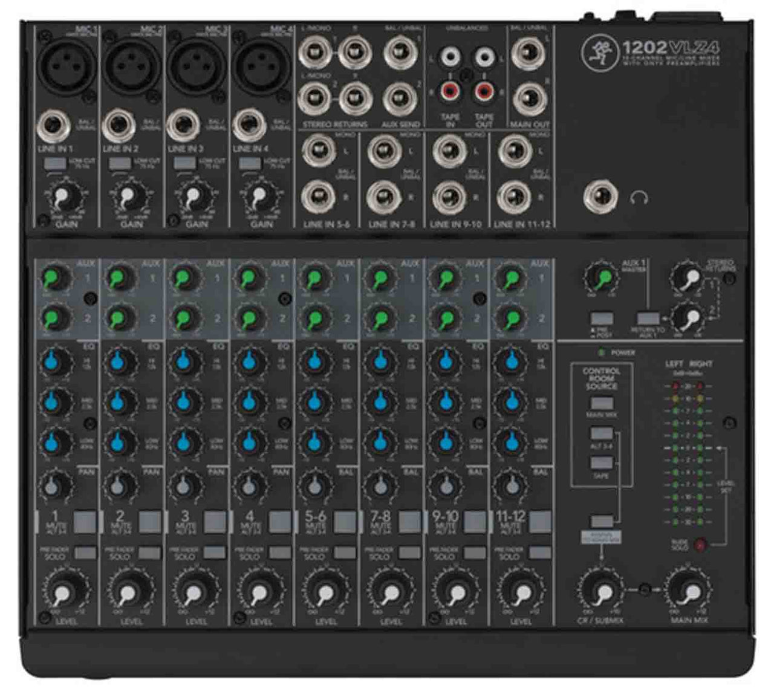
Task: Click the red RUDE SOLO light
Action: [x=701, y=545]
